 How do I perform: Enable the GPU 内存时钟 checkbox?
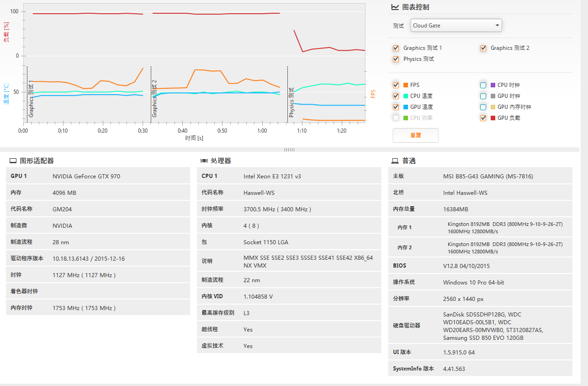pos(483,107)
